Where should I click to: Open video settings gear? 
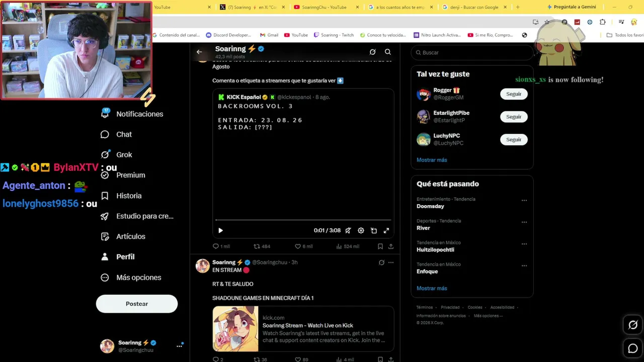(361, 230)
